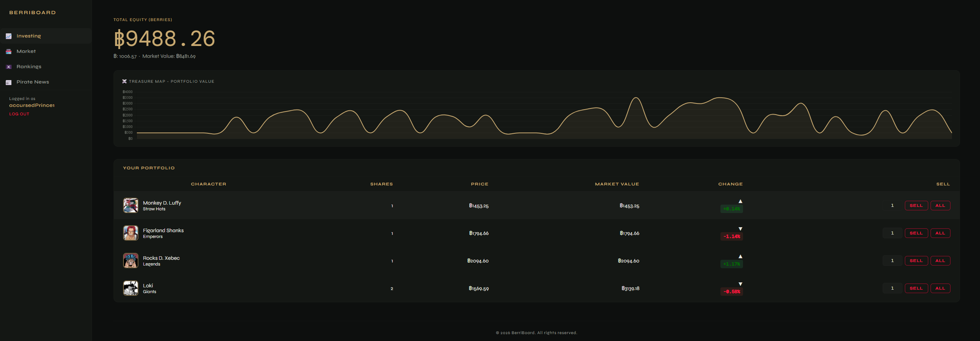Click the Pirate News newspaper icon
The image size is (980, 341).
pyautogui.click(x=8, y=82)
